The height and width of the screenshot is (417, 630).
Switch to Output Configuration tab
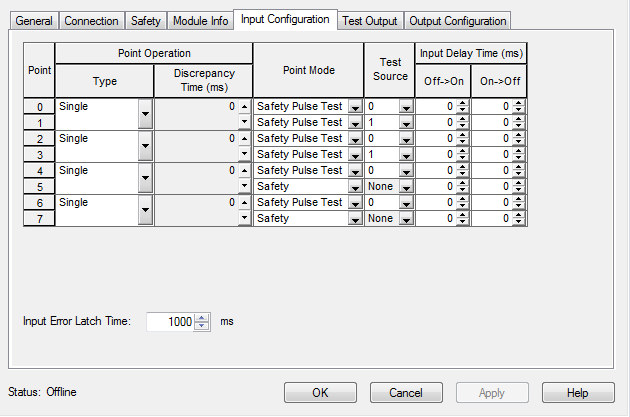click(458, 21)
